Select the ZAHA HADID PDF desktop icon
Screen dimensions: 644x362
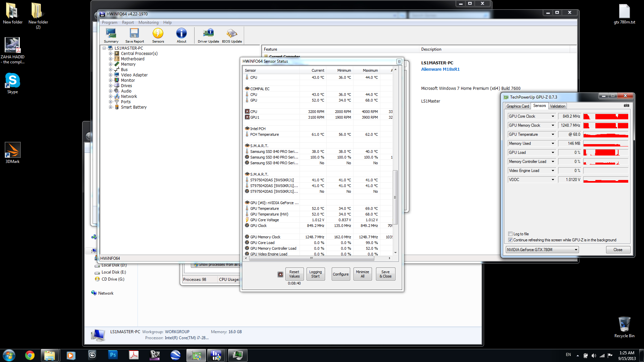tap(12, 51)
